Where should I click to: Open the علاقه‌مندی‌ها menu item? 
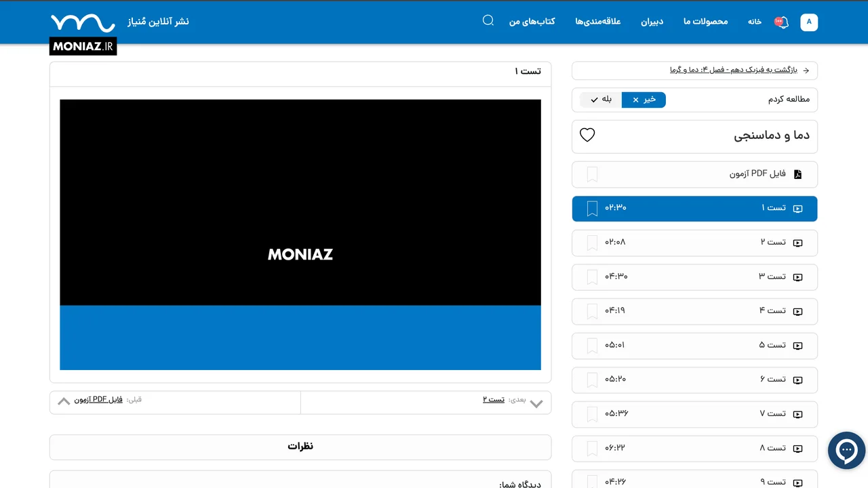click(598, 22)
